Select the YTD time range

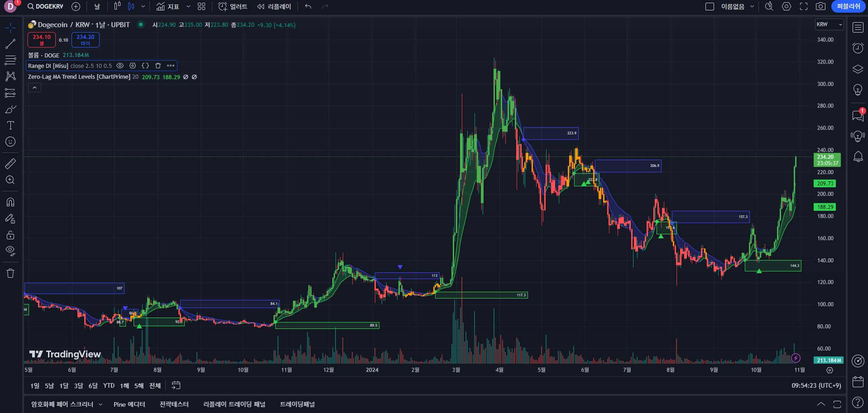pos(109,385)
